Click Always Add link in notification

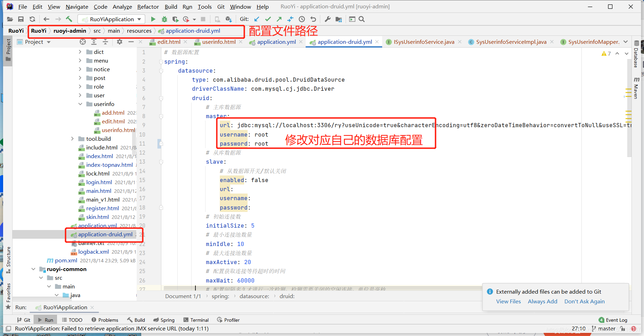point(542,301)
